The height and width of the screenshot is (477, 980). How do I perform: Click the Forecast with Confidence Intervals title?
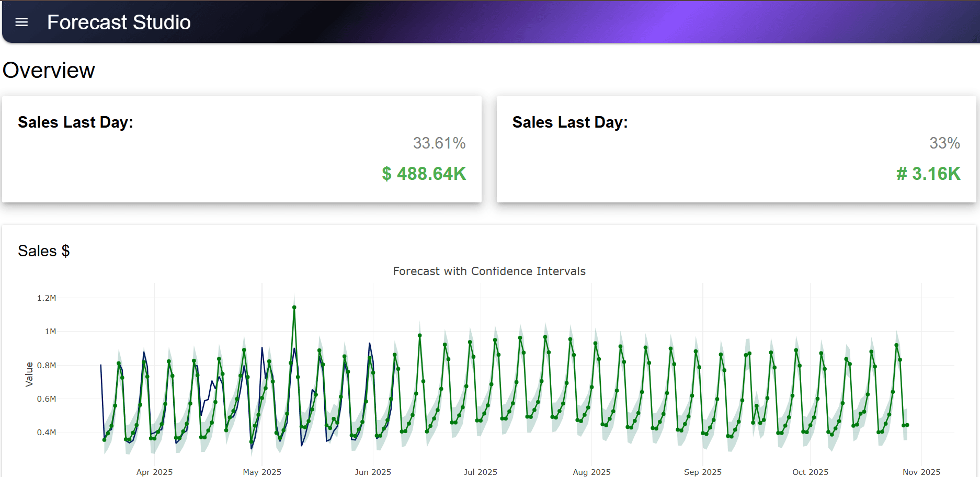pos(489,271)
